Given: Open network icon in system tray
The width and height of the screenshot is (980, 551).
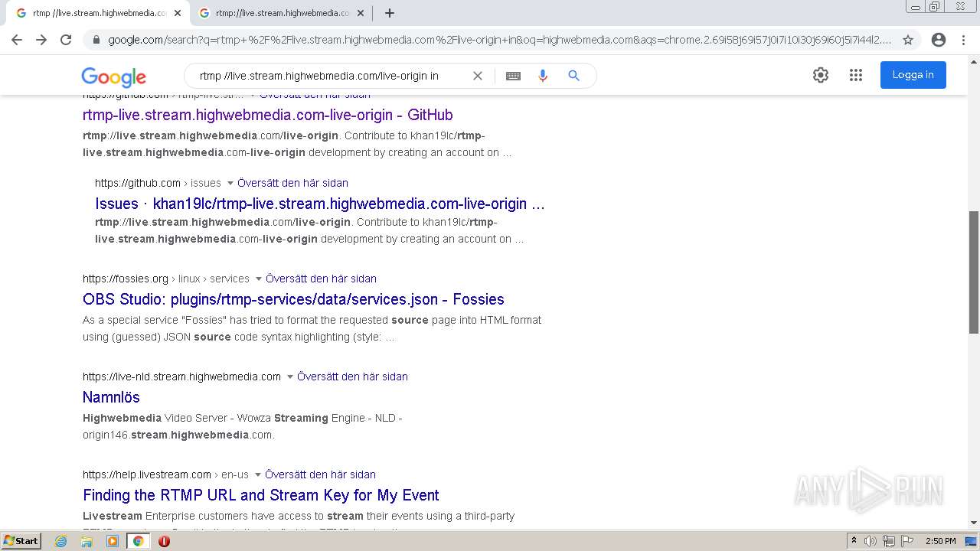Looking at the screenshot, I should tap(888, 541).
